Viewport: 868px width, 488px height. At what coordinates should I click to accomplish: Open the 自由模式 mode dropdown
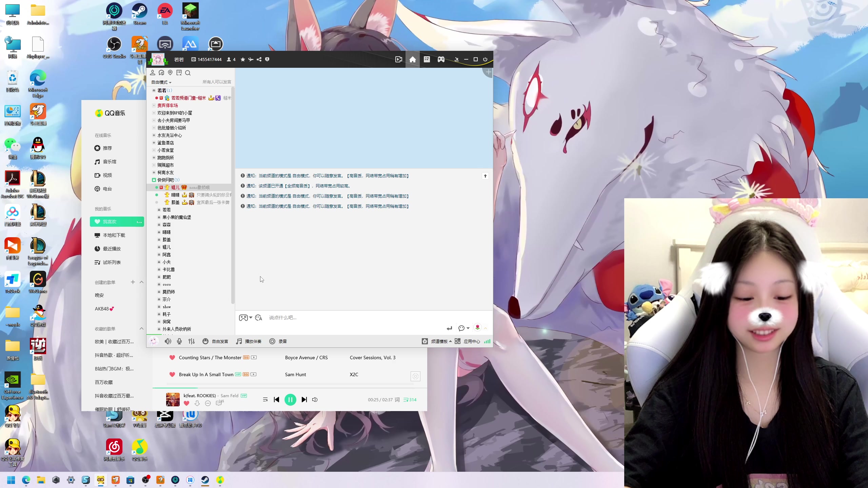click(161, 82)
